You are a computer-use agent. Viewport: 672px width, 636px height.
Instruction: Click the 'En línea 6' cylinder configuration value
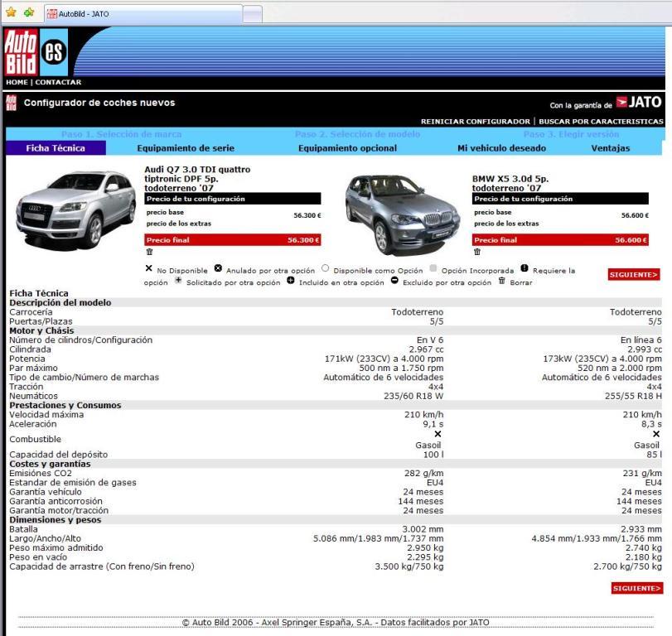pos(641,340)
